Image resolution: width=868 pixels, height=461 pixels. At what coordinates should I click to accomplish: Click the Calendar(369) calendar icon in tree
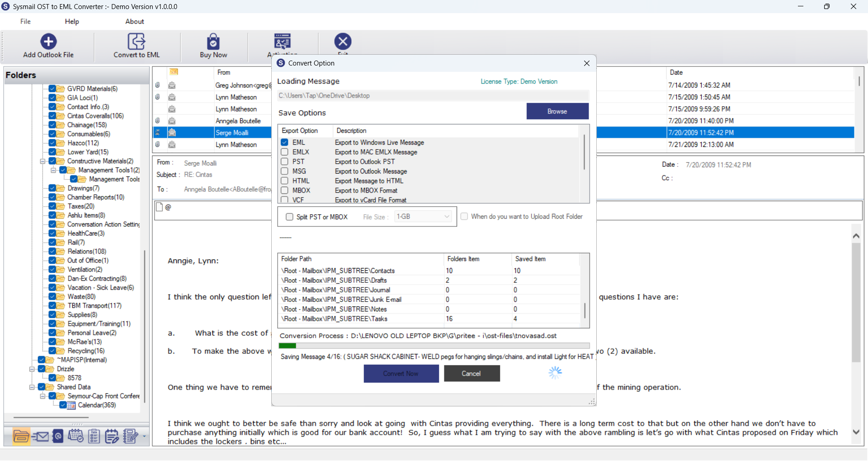[x=71, y=405]
